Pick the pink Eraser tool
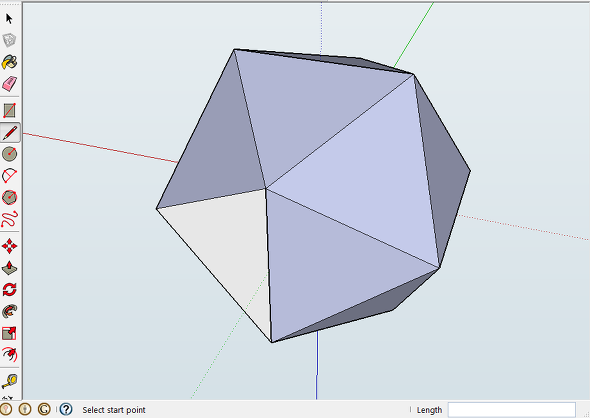The width and height of the screenshot is (590, 418). [9, 84]
